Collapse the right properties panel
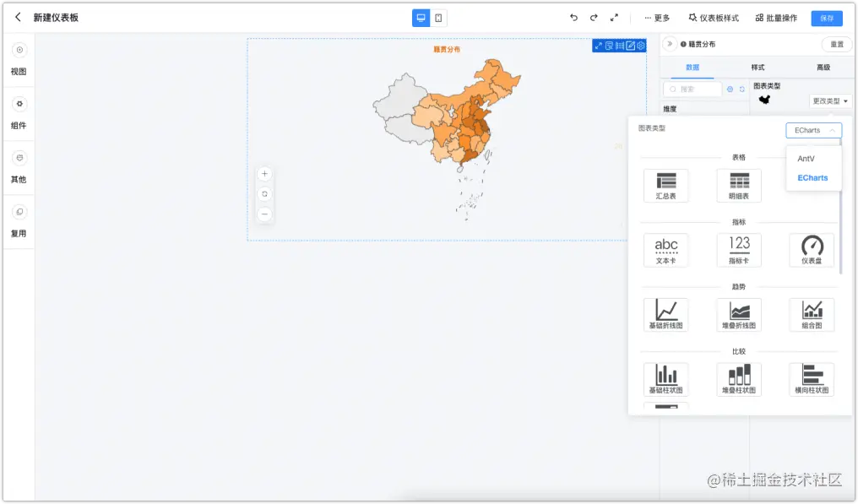 tap(669, 44)
